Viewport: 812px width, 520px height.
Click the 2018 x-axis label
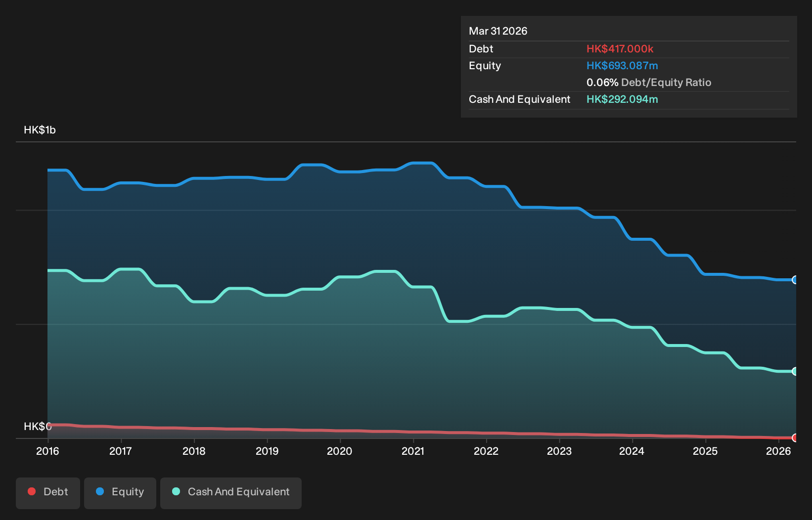194,451
